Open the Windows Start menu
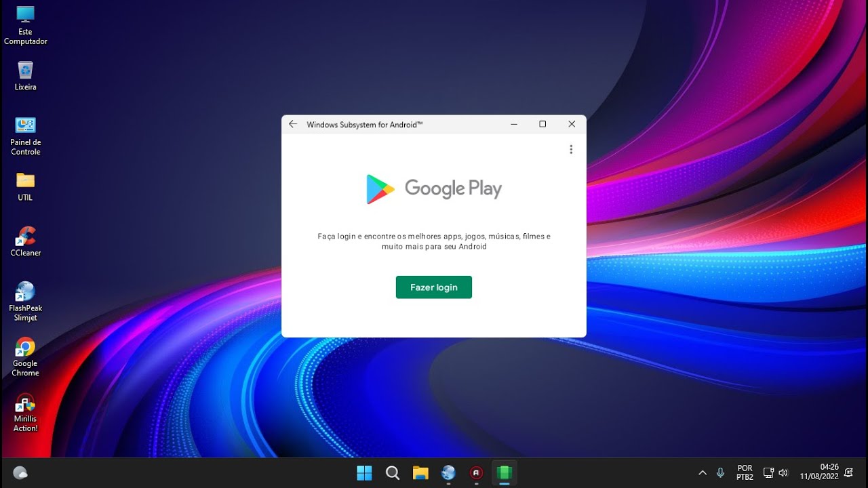Screen dimensions: 868x488 pyautogui.click(x=364, y=473)
